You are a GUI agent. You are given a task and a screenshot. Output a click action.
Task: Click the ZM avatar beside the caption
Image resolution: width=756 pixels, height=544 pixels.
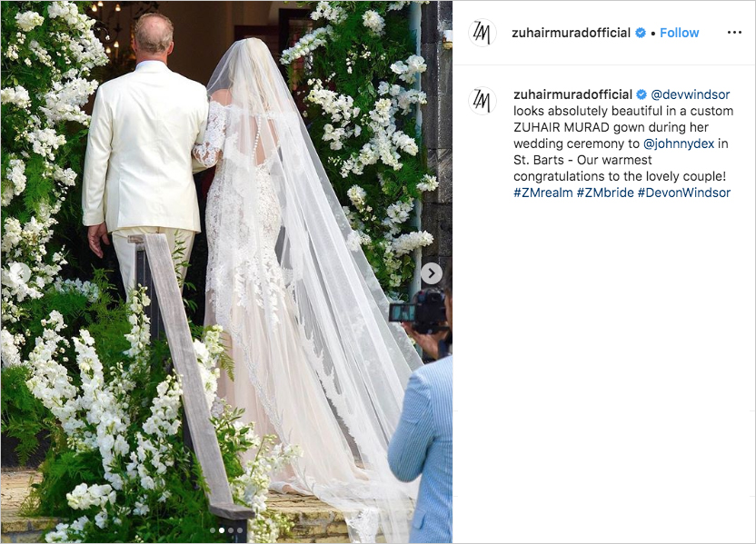(482, 101)
